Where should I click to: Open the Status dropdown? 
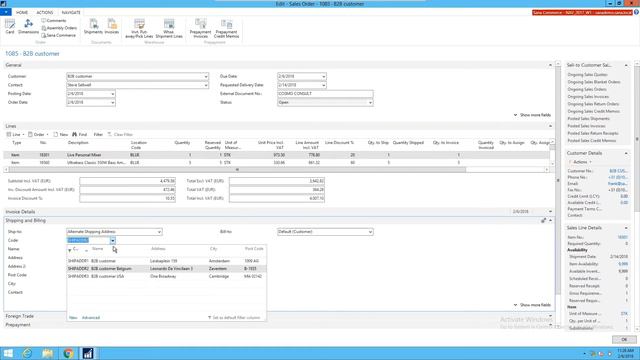click(x=370, y=102)
